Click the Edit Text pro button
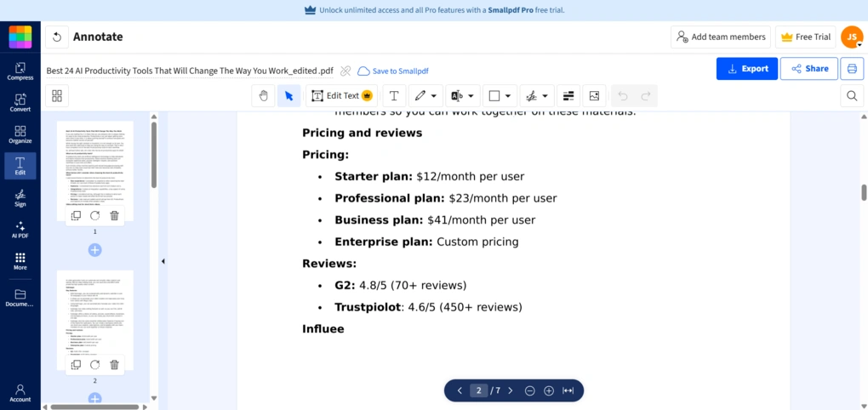The width and height of the screenshot is (868, 410). [x=341, y=96]
